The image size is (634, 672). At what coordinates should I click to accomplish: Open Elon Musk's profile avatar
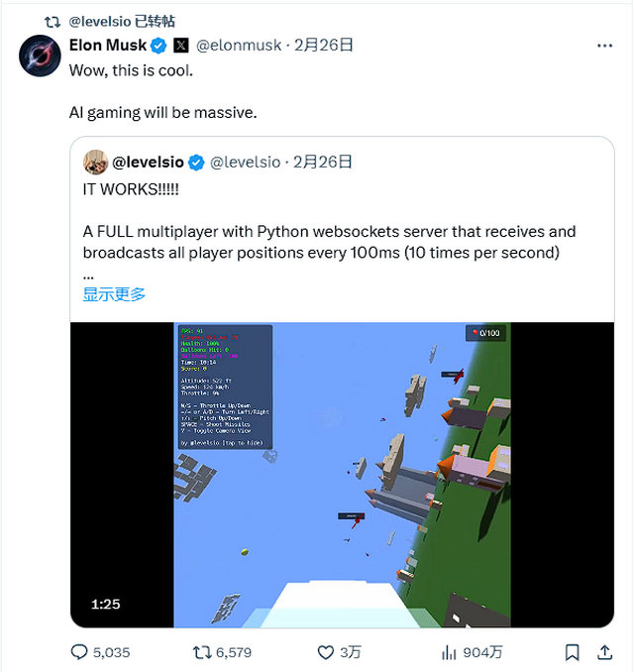coord(40,56)
